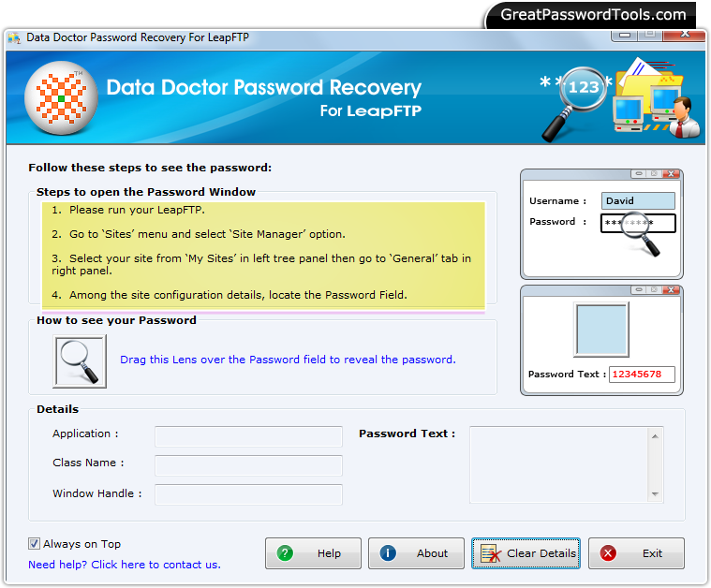Click the magnifying lens icon tool
The width and height of the screenshot is (711, 588).
[80, 361]
